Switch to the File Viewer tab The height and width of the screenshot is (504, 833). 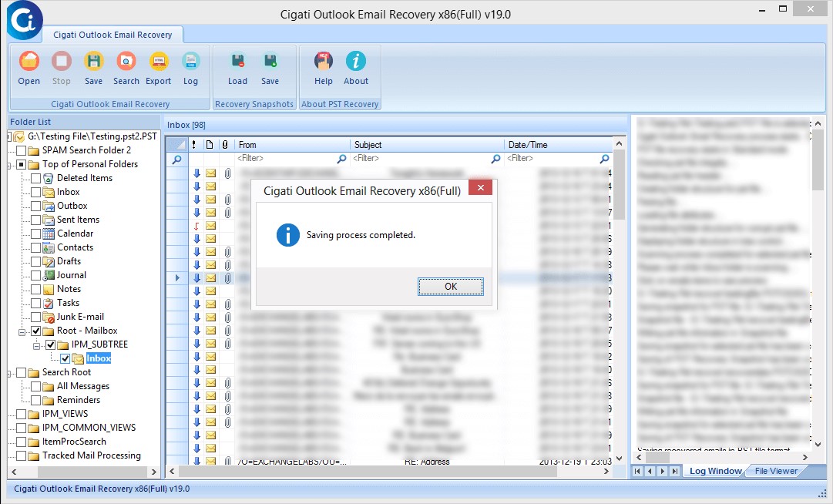(776, 471)
